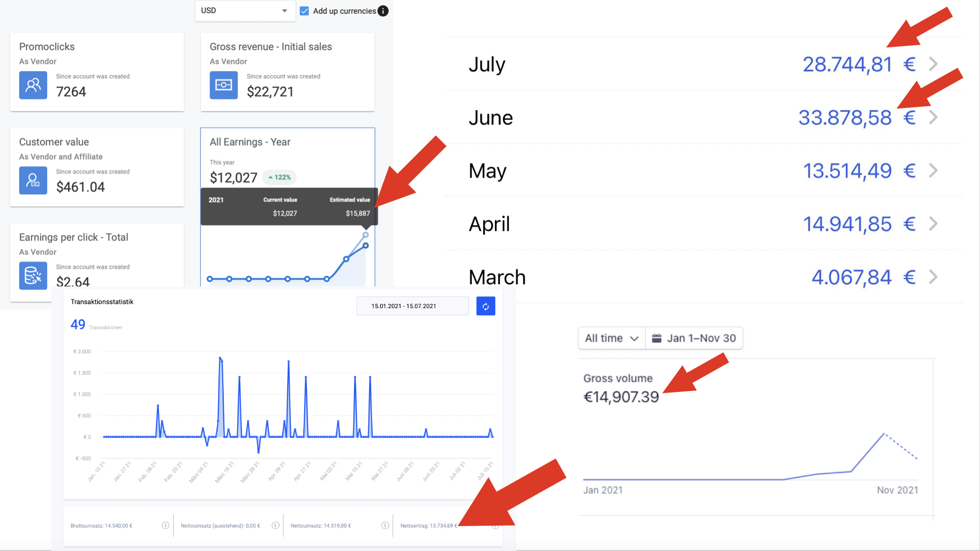This screenshot has height=551, width=980.
Task: Click info icon next to Add up currencies
Action: point(384,11)
